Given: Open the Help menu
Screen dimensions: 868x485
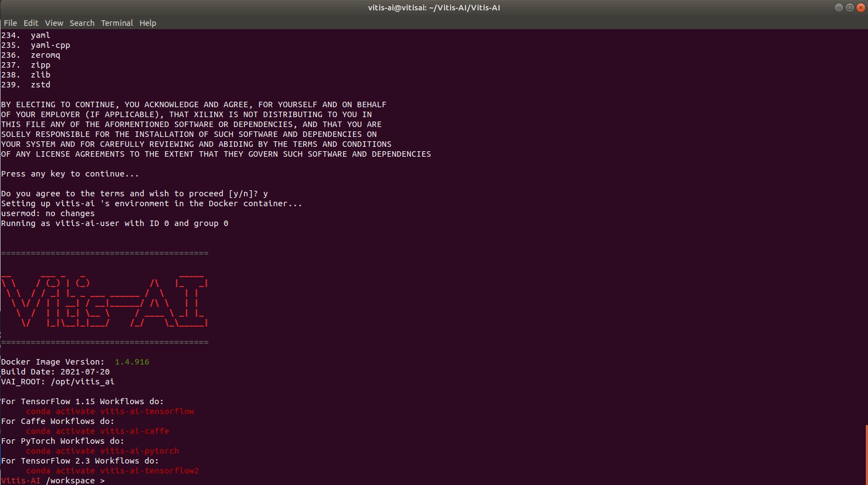Looking at the screenshot, I should [148, 23].
